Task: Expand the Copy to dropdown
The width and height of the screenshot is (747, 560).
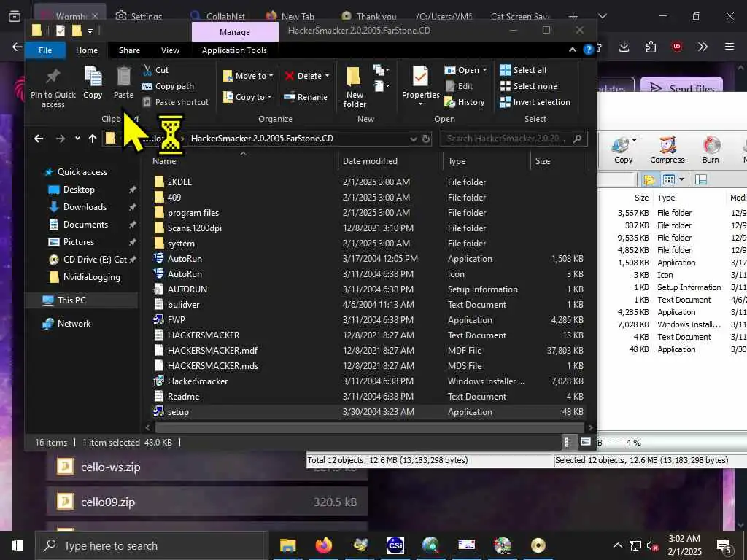Action: [x=269, y=97]
